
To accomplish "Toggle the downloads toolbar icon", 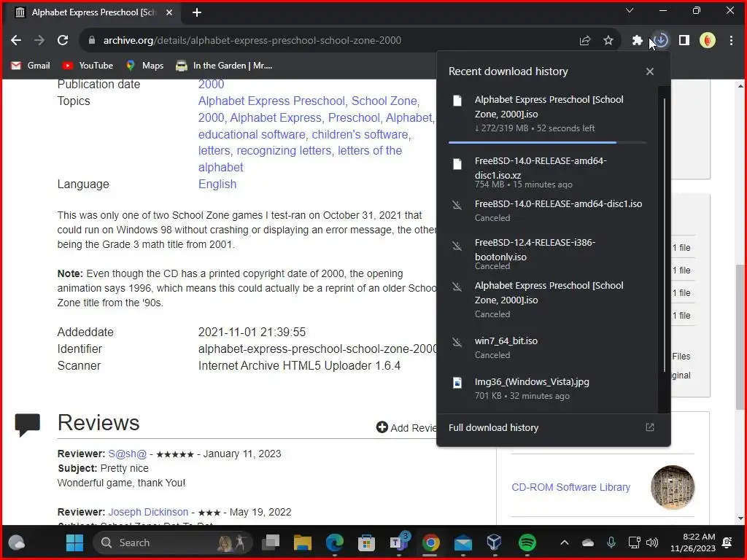I will 661,41.
